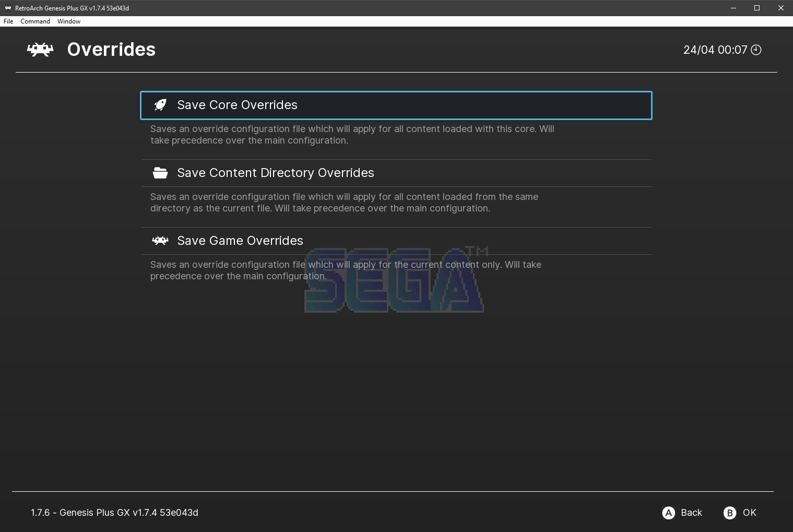Click the Save Game Overrides description text
This screenshot has height=532, width=793.
(x=346, y=270)
